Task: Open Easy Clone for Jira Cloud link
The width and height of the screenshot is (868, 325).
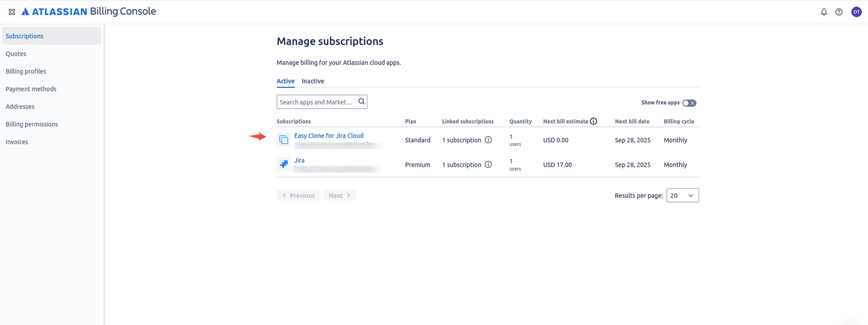Action: [328, 136]
